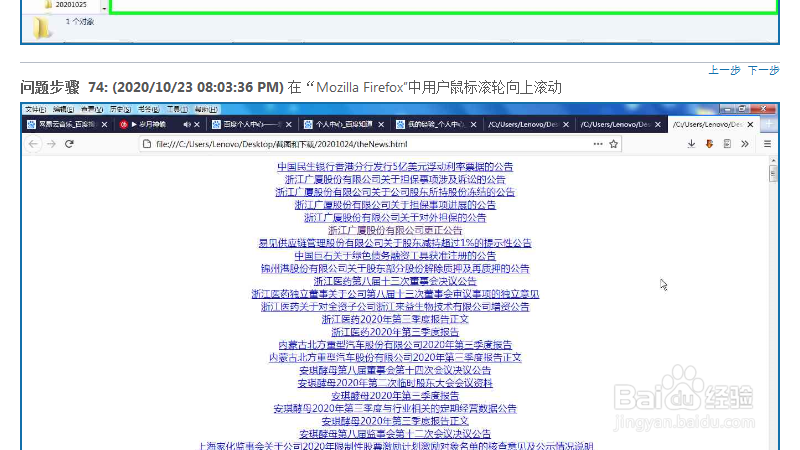The width and height of the screenshot is (800, 450).
Task: Open link 锦州港股份解除质押及再质押的公告
Action: (395, 268)
